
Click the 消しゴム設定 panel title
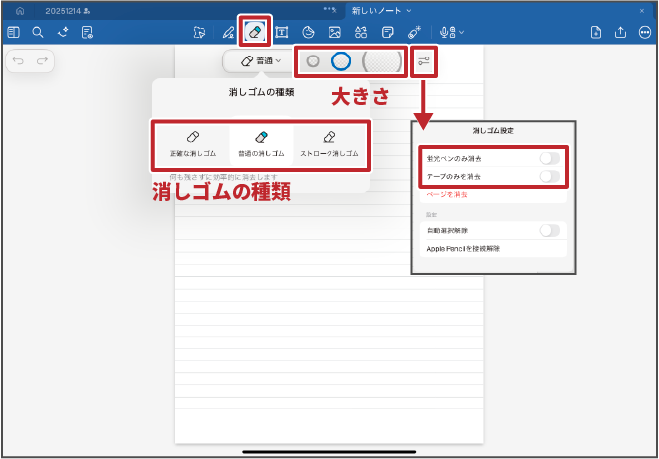click(x=493, y=131)
